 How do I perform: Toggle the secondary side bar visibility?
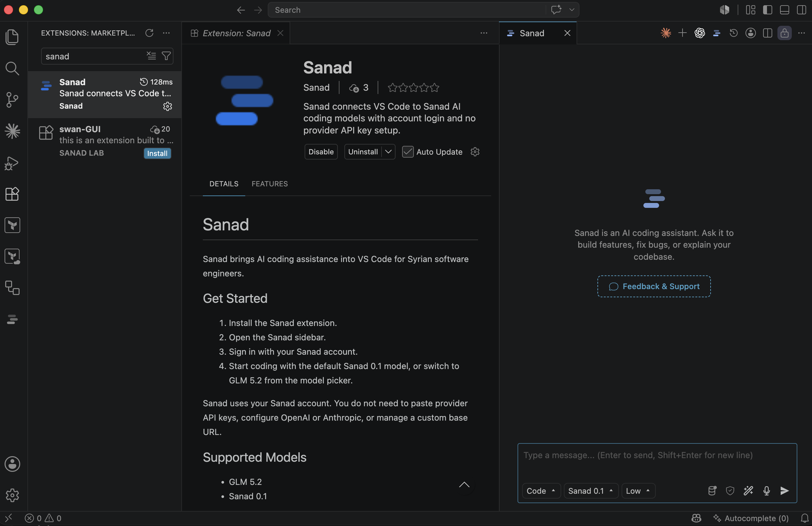coord(802,10)
